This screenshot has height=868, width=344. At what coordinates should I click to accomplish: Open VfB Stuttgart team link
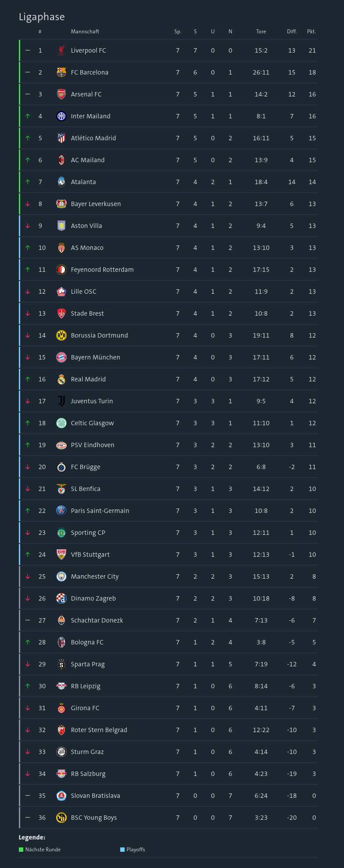click(90, 555)
